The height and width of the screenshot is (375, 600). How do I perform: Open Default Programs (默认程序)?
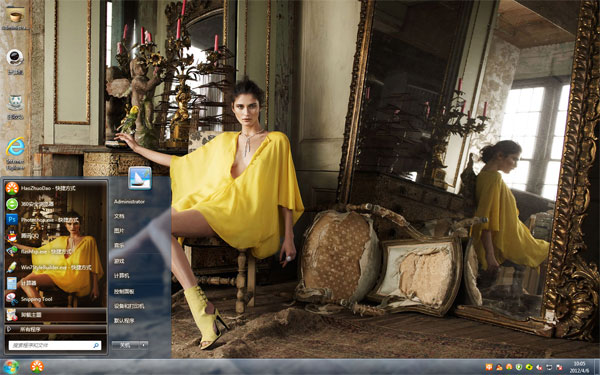click(124, 320)
